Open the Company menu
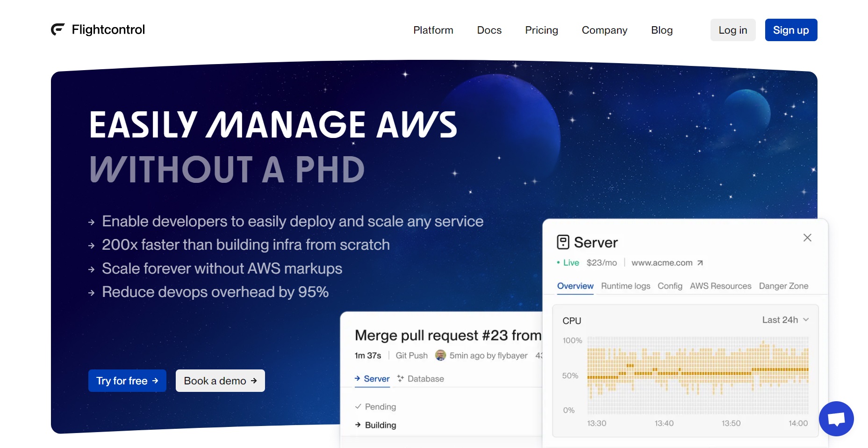This screenshot has width=868, height=448. (604, 30)
